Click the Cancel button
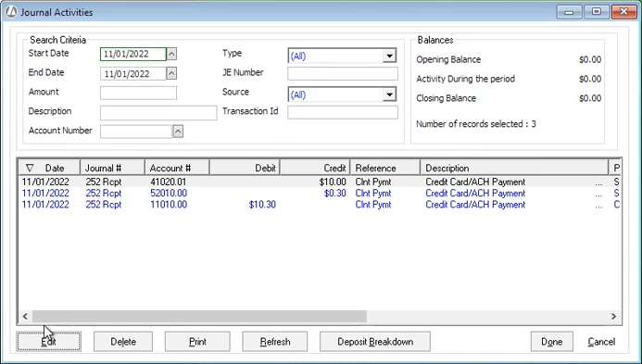This screenshot has width=642, height=364. [601, 342]
